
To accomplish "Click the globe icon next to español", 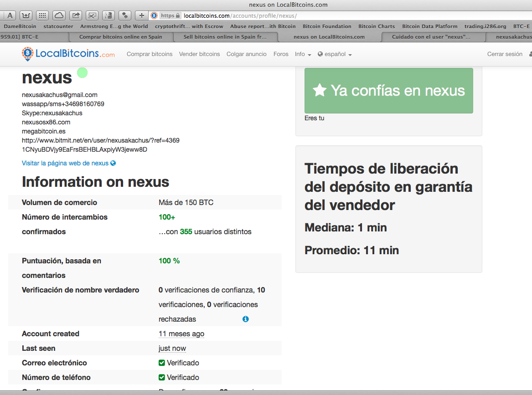I will coord(320,54).
